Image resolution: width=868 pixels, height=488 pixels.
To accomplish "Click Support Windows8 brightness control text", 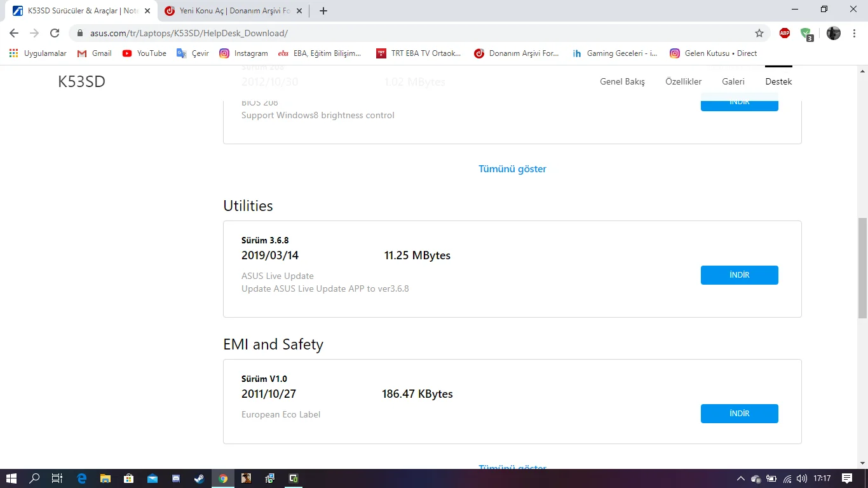I will click(x=318, y=115).
